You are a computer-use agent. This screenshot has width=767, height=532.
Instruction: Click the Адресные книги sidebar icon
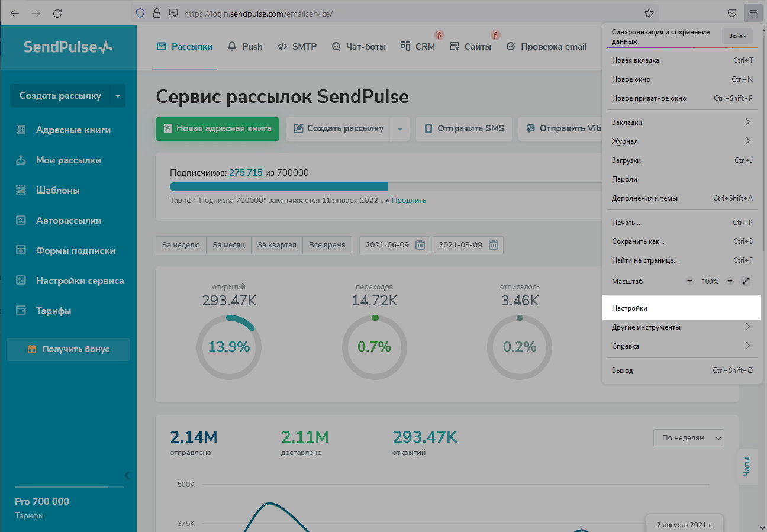click(21, 130)
